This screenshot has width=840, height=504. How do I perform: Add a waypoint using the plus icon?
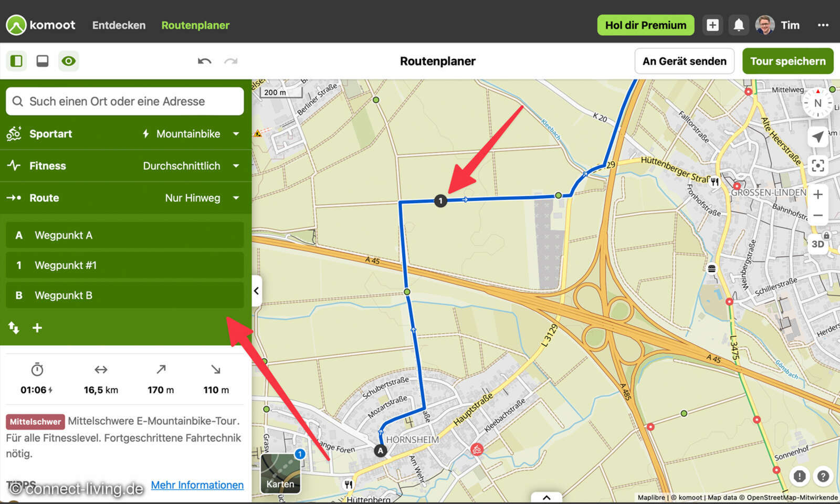37,328
